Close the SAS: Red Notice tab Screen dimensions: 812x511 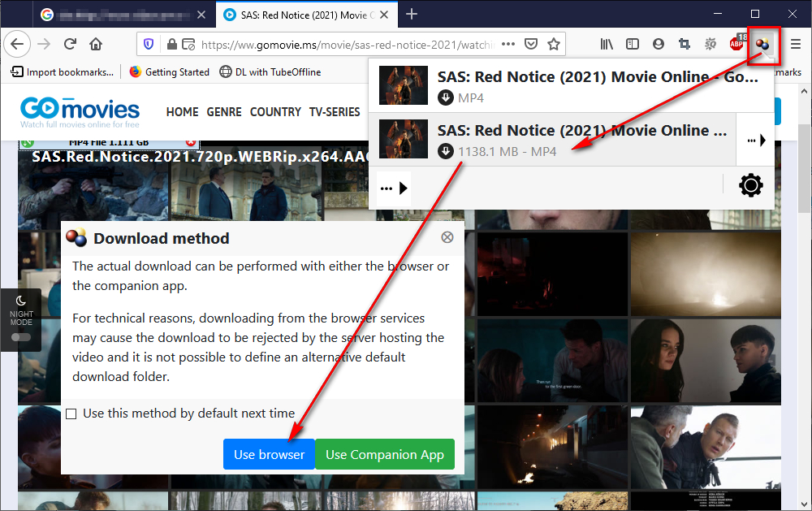click(x=384, y=15)
